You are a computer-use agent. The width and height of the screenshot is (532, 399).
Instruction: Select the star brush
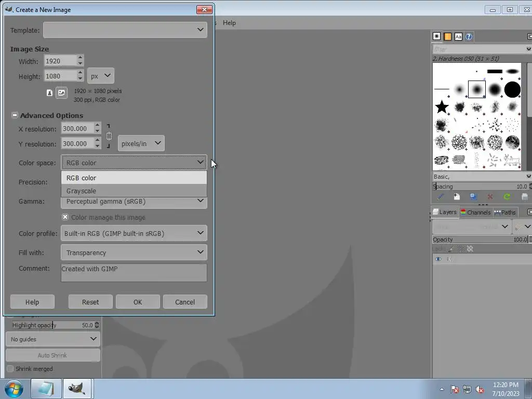click(442, 107)
